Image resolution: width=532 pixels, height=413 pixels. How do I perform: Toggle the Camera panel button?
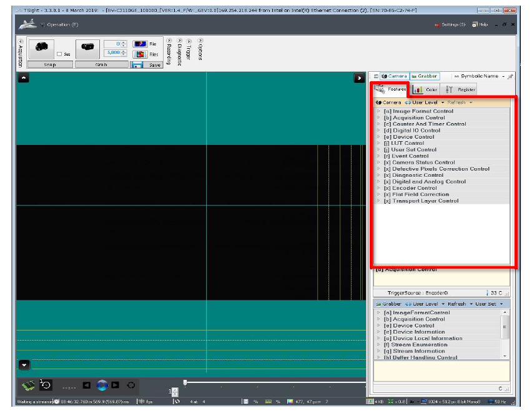394,76
